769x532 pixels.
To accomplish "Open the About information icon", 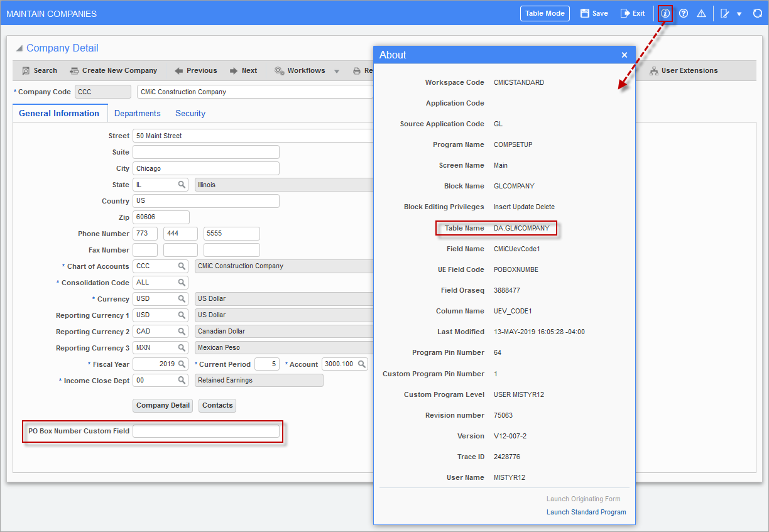I will pyautogui.click(x=665, y=13).
